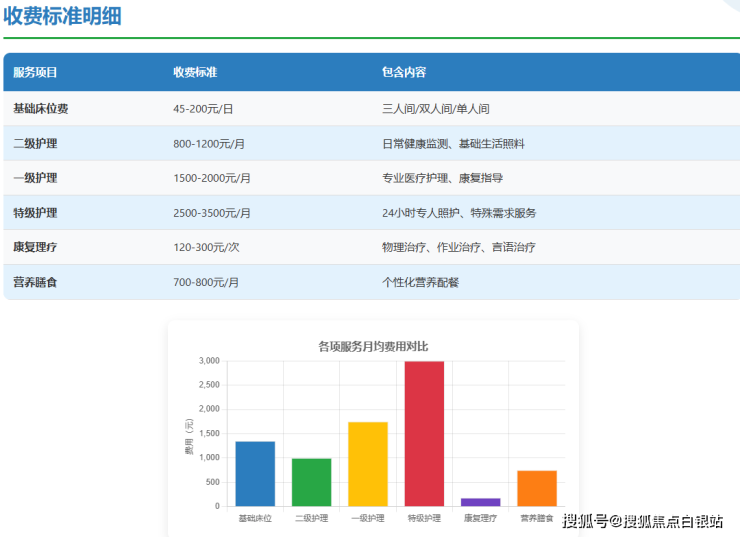
Task: Select the 特级护理 table row label
Action: coord(35,213)
